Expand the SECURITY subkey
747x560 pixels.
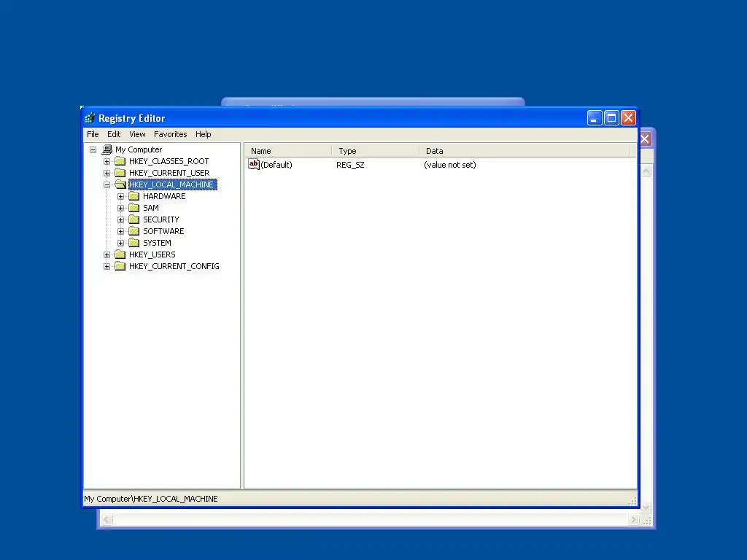click(120, 219)
